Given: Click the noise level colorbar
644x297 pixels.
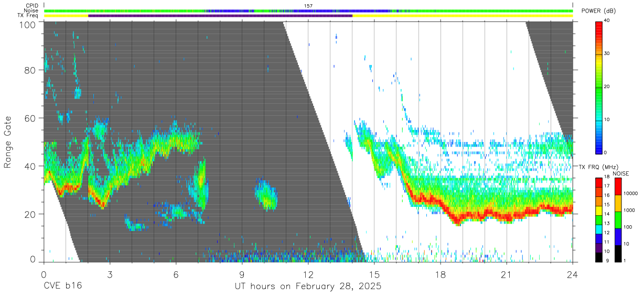Looking at the screenshot, I should (x=618, y=219).
